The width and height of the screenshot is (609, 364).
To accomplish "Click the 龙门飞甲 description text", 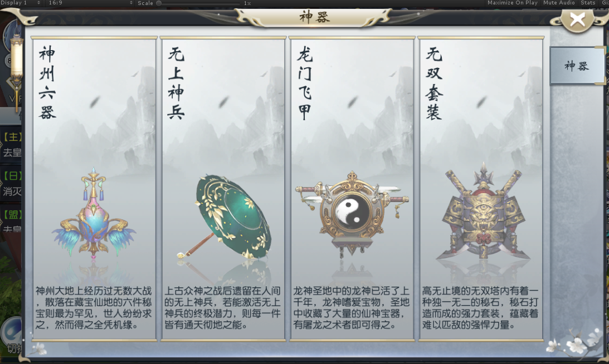I will click(x=352, y=308).
